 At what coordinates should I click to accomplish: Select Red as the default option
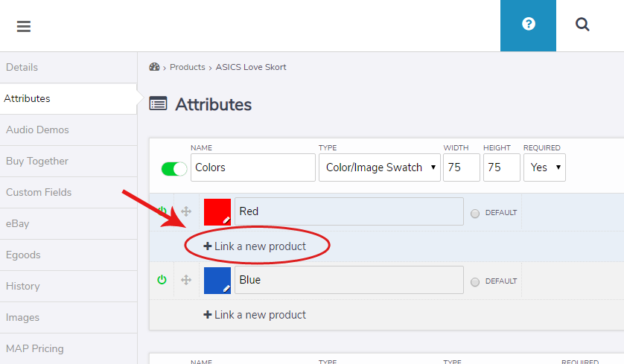pos(475,214)
